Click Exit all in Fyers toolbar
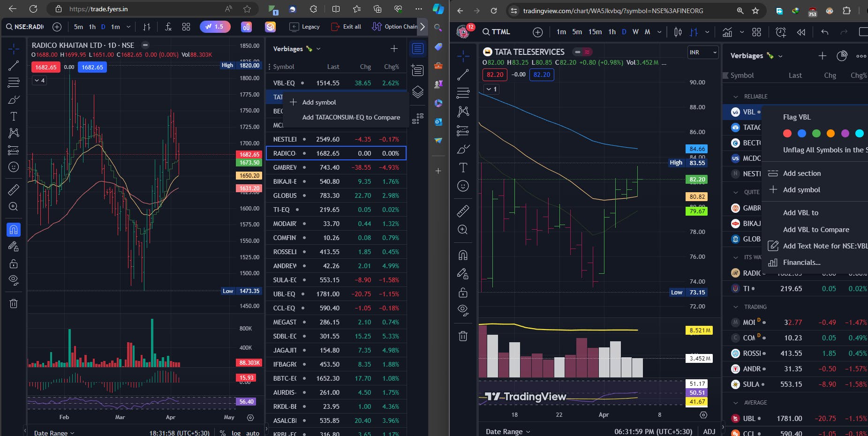The width and height of the screenshot is (868, 436). 346,27
